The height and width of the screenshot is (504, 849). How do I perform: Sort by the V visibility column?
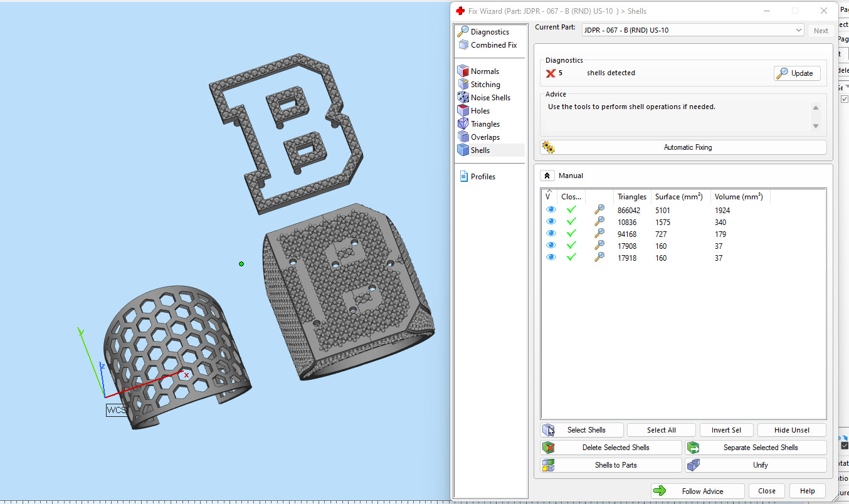pyautogui.click(x=549, y=197)
